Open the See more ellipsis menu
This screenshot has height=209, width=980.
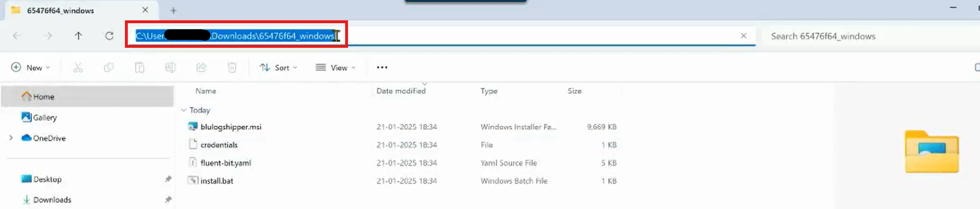coord(382,68)
